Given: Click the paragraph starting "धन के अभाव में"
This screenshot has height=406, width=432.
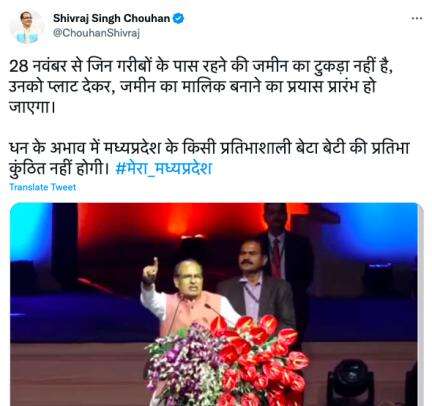Looking at the screenshot, I should 209,158.
